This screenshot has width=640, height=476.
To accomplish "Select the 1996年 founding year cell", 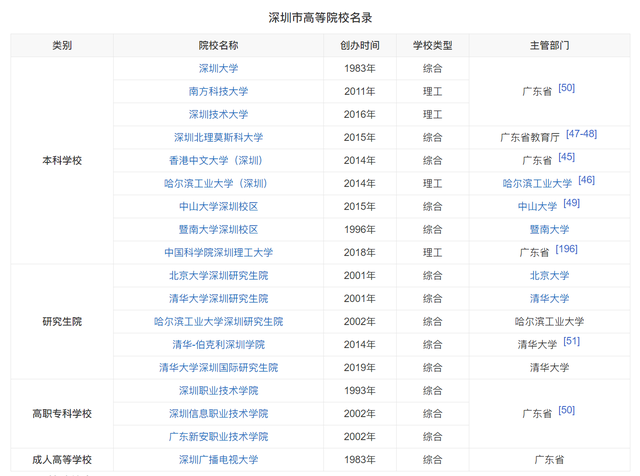I will point(360,229).
